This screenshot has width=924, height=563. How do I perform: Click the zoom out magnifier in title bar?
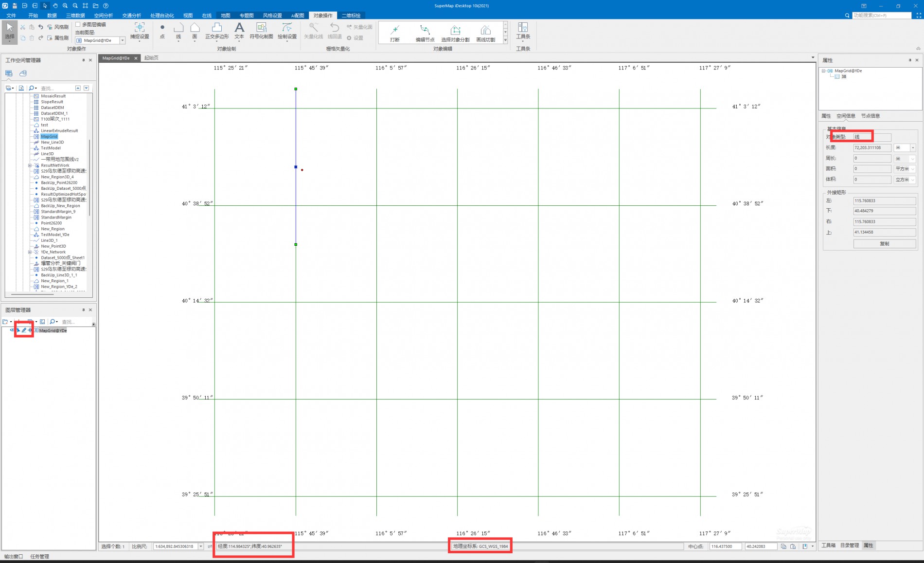(75, 6)
